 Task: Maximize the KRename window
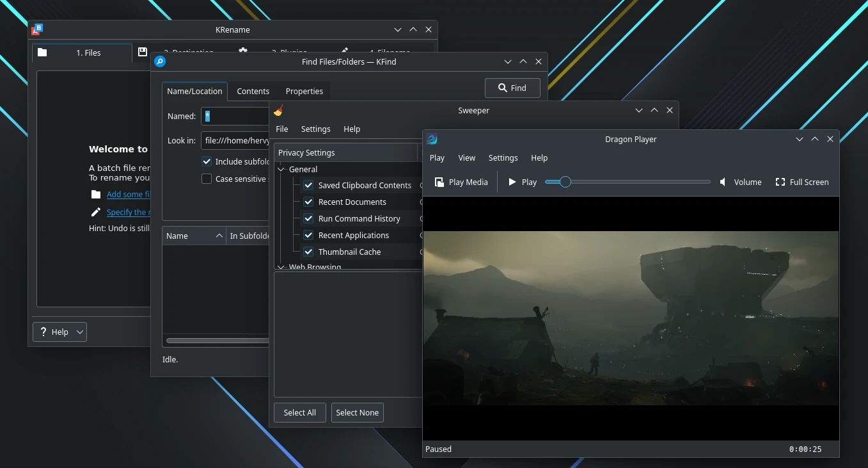coord(413,29)
